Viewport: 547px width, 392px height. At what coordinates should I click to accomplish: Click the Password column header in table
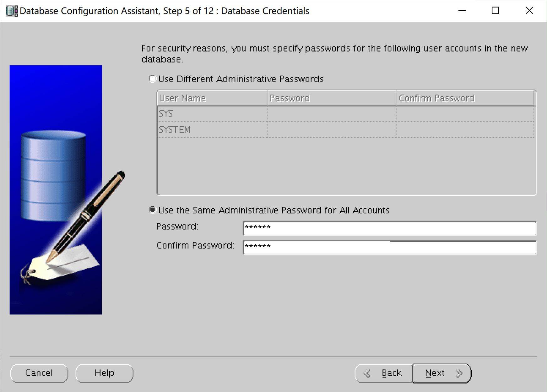click(x=332, y=98)
